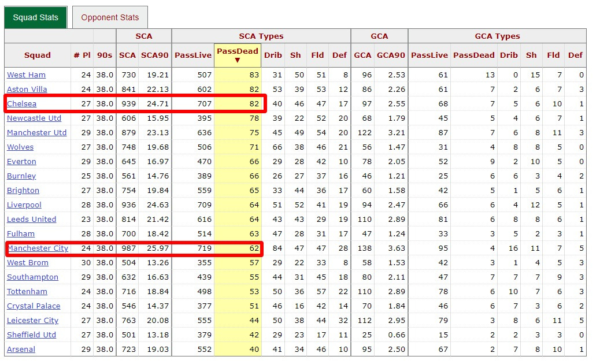Select Chelsea's SCA90 value 24.71
The width and height of the screenshot is (600, 364).
pos(158,103)
